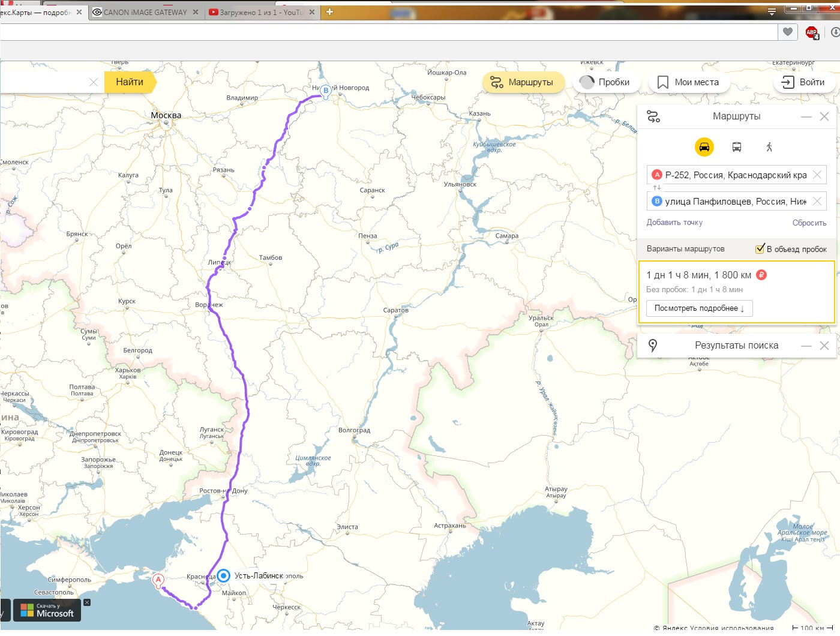Toggle Пробки traffic layer

pos(606,82)
